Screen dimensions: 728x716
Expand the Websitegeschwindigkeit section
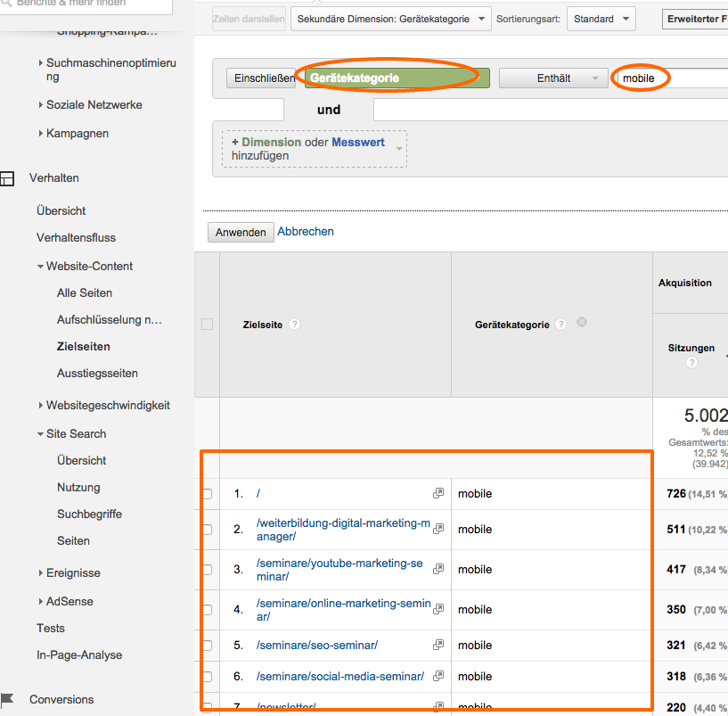pyautogui.click(x=107, y=405)
